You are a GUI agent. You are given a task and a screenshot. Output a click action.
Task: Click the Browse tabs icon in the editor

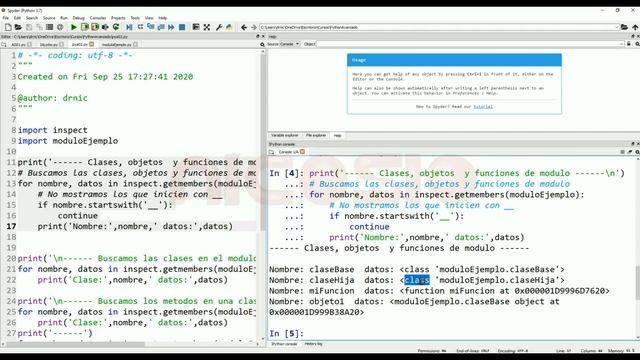click(4, 44)
